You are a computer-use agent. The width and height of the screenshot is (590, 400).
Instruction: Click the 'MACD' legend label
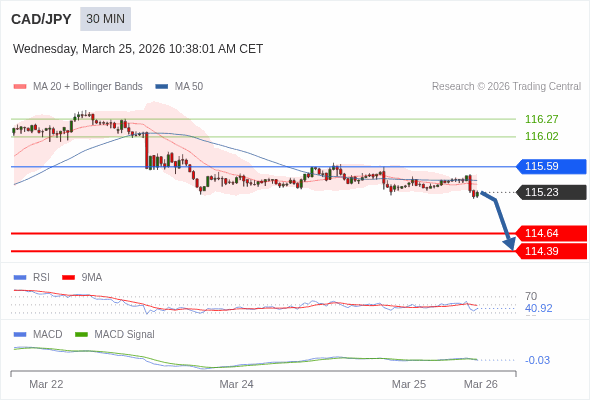(x=48, y=335)
